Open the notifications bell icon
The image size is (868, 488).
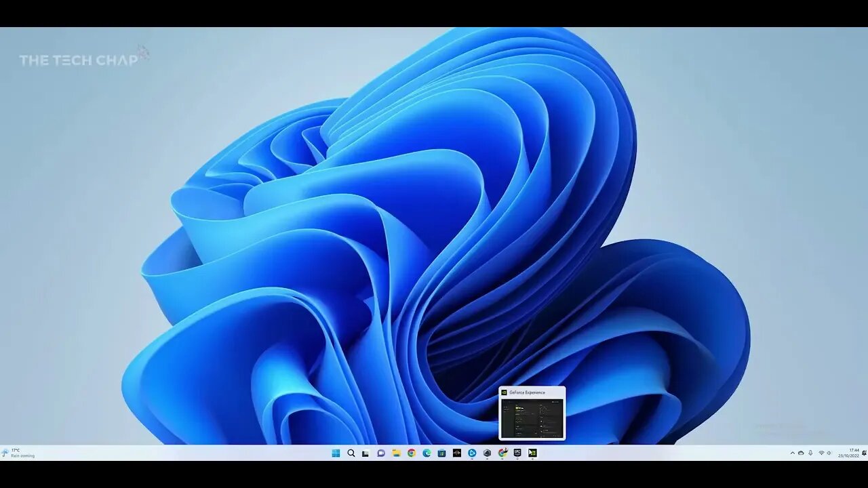864,453
